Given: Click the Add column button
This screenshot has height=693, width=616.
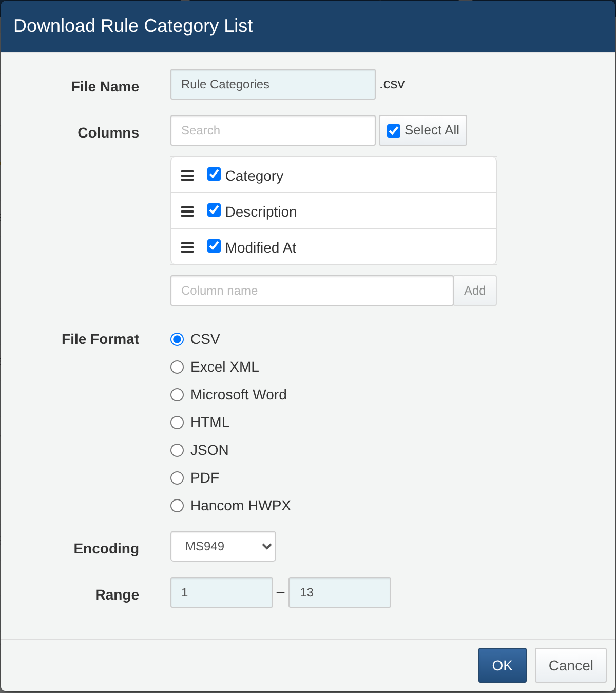Looking at the screenshot, I should (x=475, y=291).
